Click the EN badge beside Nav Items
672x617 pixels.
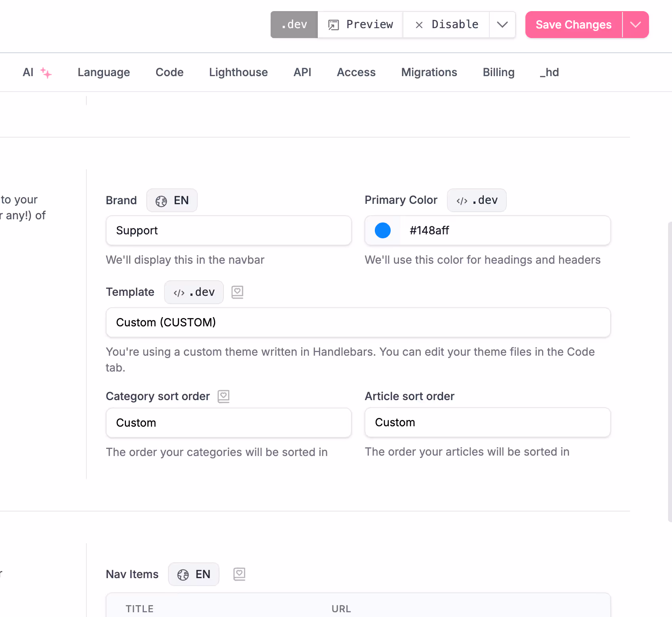coord(194,574)
